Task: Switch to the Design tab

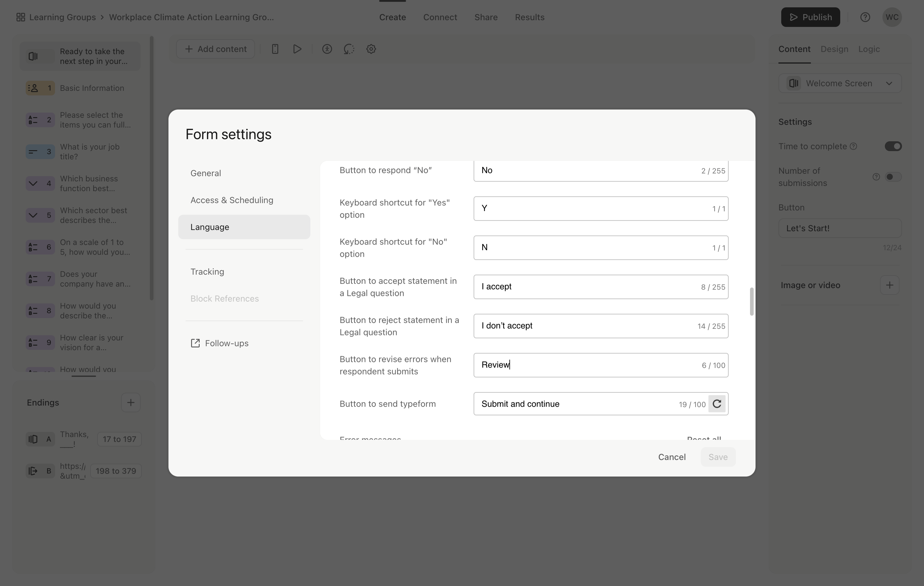Action: (x=834, y=49)
